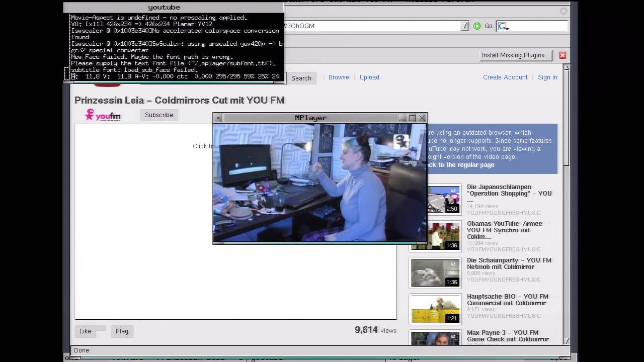Subscribe to the youfm channel
The width and height of the screenshot is (644, 362).
click(x=159, y=115)
